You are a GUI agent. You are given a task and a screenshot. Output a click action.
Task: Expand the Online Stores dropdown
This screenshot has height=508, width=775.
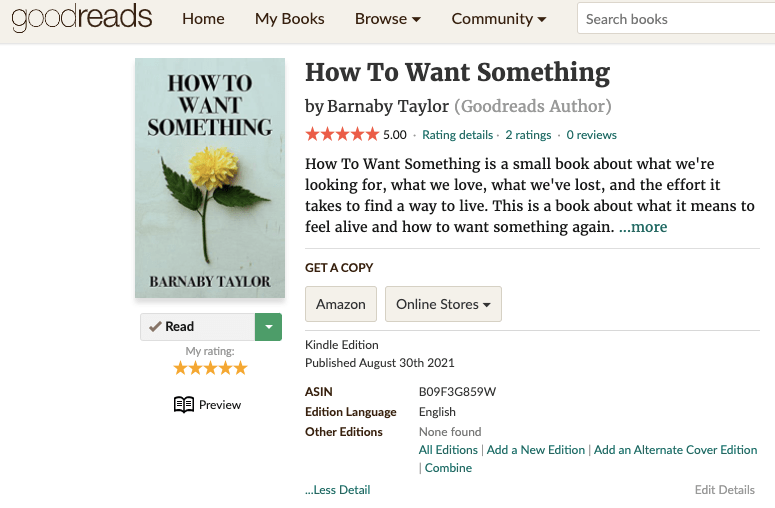443,304
